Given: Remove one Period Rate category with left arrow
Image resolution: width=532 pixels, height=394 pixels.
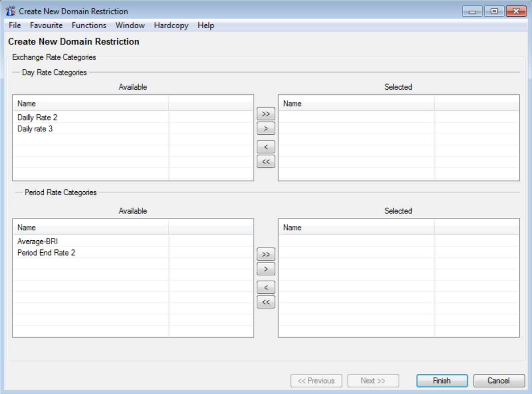Looking at the screenshot, I should [x=266, y=288].
